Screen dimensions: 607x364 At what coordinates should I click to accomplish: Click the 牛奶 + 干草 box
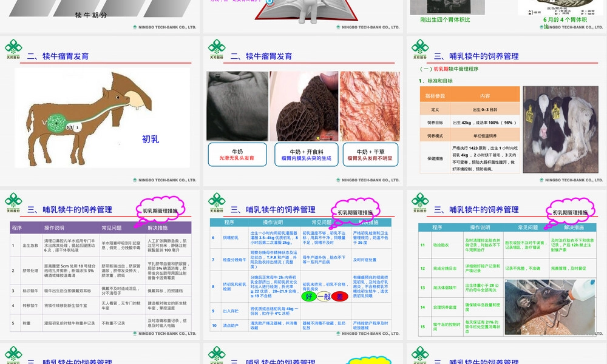coord(370,155)
